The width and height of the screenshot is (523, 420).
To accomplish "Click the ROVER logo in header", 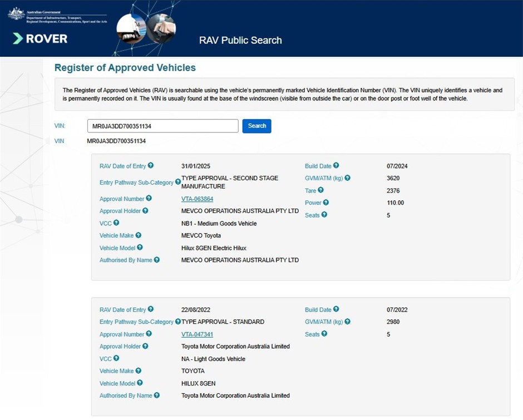I will (40, 39).
